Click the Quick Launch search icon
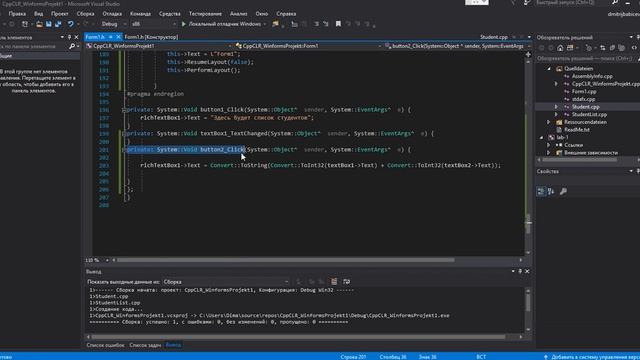The width and height of the screenshot is (640, 360). (x=615, y=2)
